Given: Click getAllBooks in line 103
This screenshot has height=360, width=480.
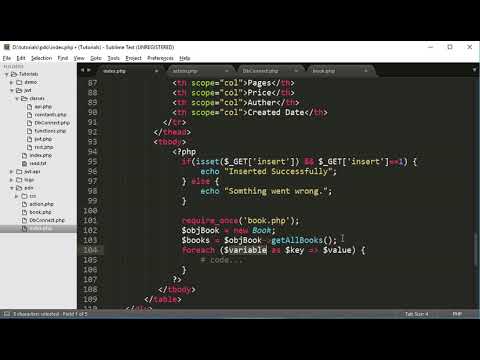Looking at the screenshot, I should 297,240.
